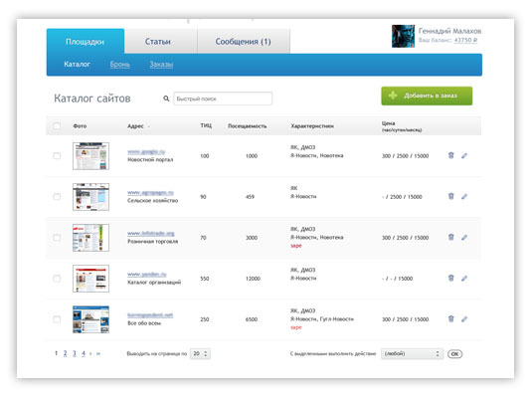Go to page 3 in pagination
This screenshot has width=532, height=398.
click(x=75, y=353)
